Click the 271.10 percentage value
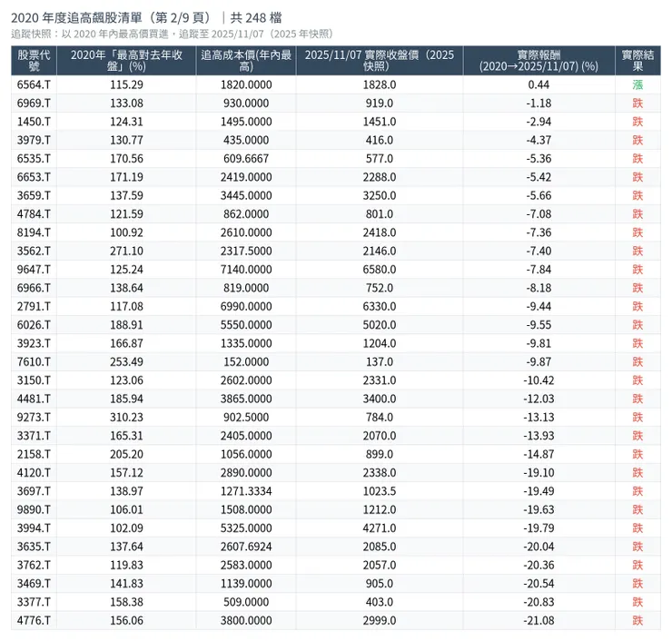The height and width of the screenshot is (641, 672). [x=126, y=251]
